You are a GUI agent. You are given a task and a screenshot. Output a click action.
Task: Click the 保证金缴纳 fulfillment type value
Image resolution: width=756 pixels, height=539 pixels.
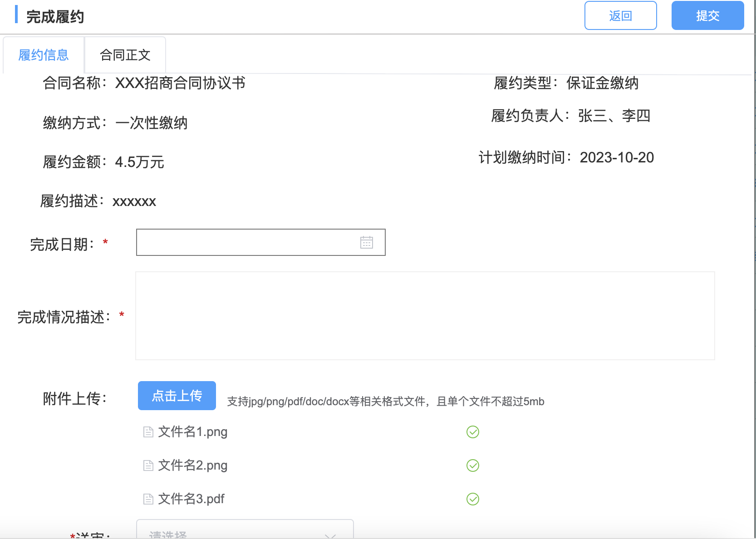603,83
